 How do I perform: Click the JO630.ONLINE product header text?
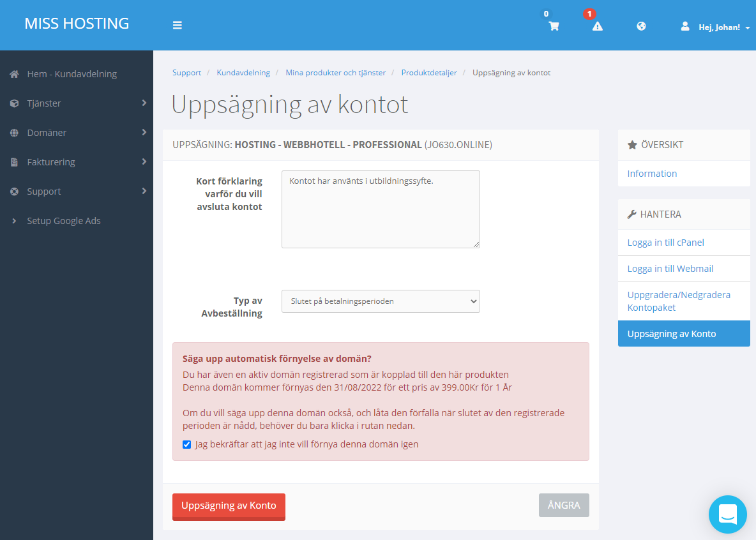(x=458, y=145)
